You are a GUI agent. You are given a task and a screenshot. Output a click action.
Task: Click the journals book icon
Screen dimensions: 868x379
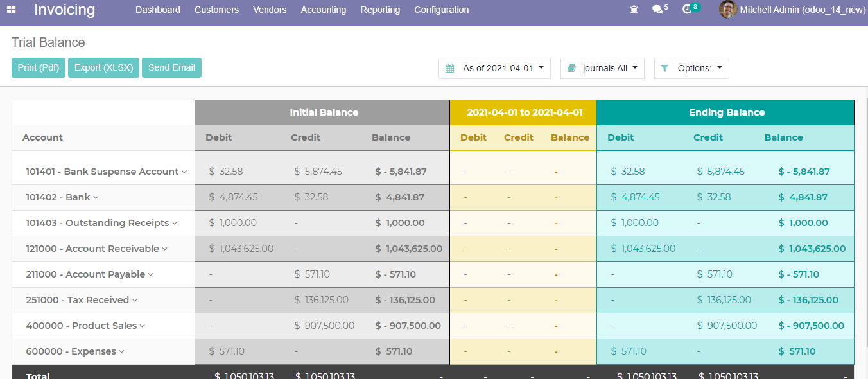pyautogui.click(x=572, y=68)
